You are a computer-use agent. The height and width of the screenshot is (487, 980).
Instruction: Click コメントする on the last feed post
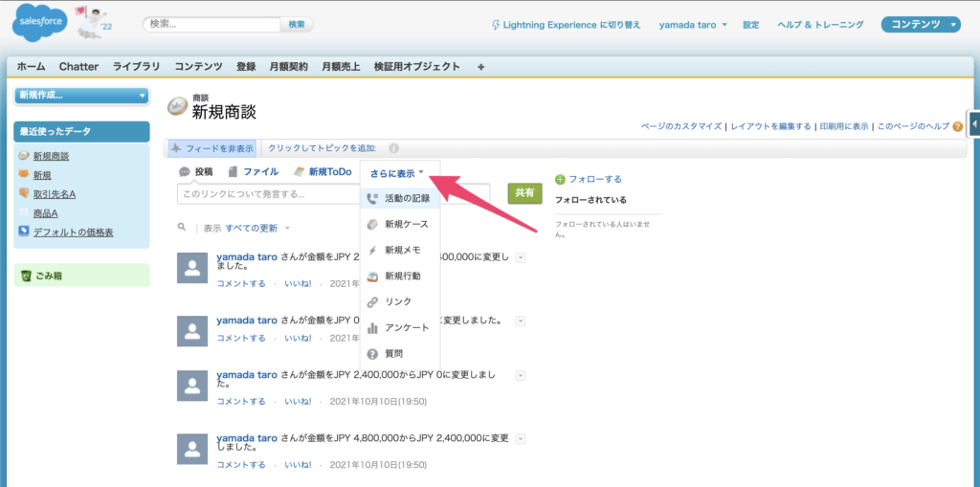240,465
